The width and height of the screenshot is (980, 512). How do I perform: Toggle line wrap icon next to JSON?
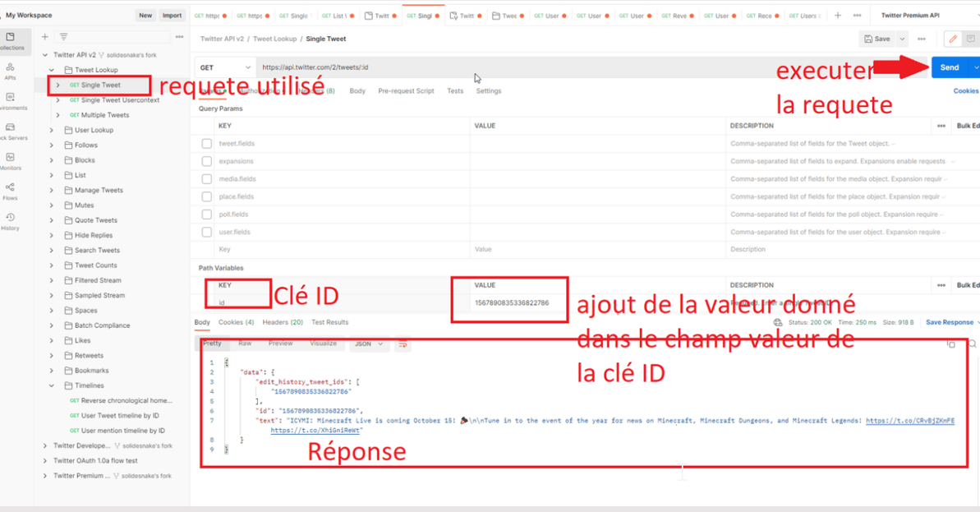(x=403, y=344)
